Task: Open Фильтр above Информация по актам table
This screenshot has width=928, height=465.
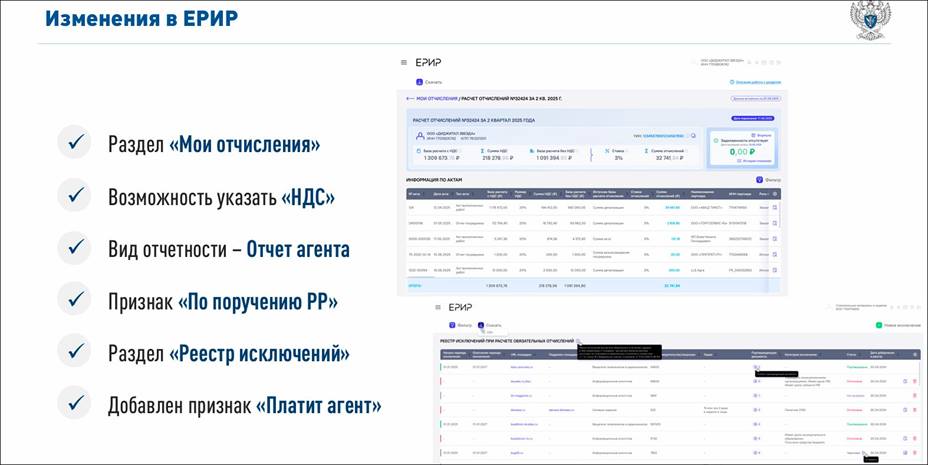Action: (x=768, y=180)
